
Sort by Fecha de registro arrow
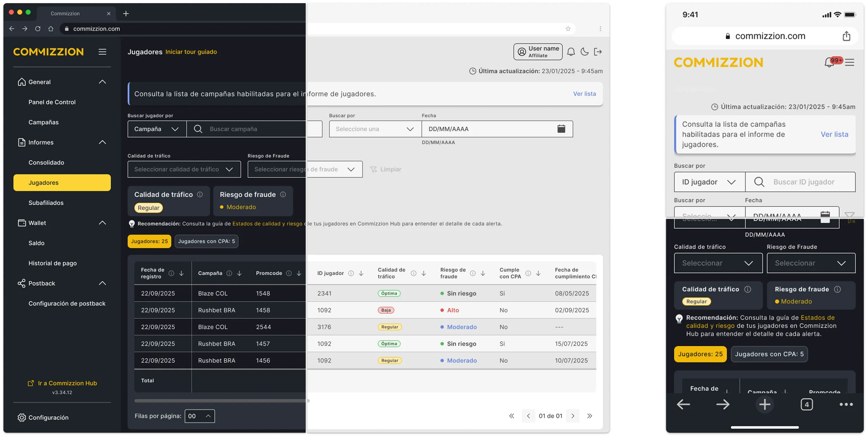click(x=181, y=273)
